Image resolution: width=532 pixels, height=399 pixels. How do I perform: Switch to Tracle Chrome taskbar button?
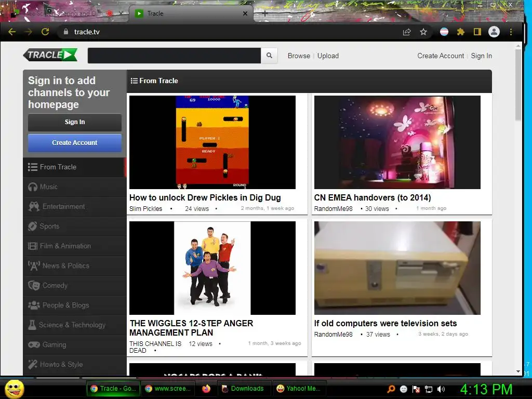[113, 389]
